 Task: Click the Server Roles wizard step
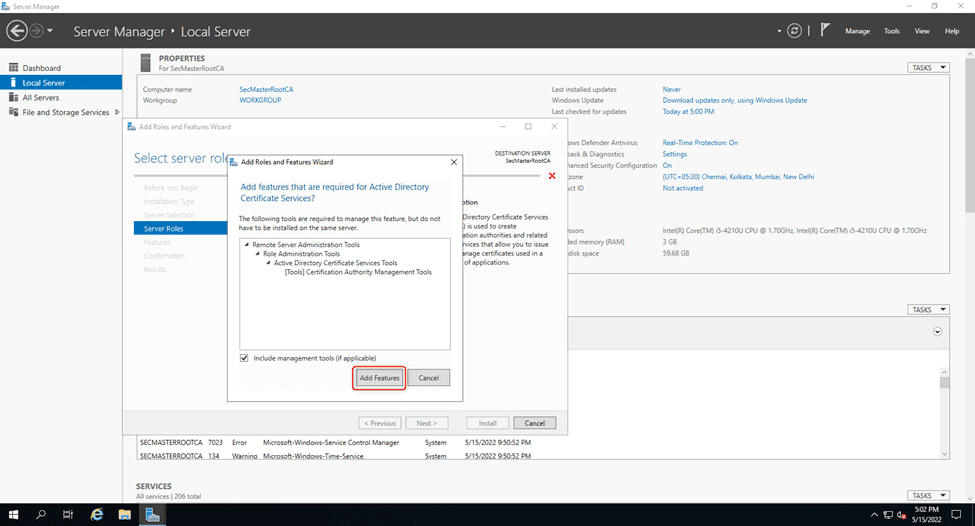tap(180, 229)
